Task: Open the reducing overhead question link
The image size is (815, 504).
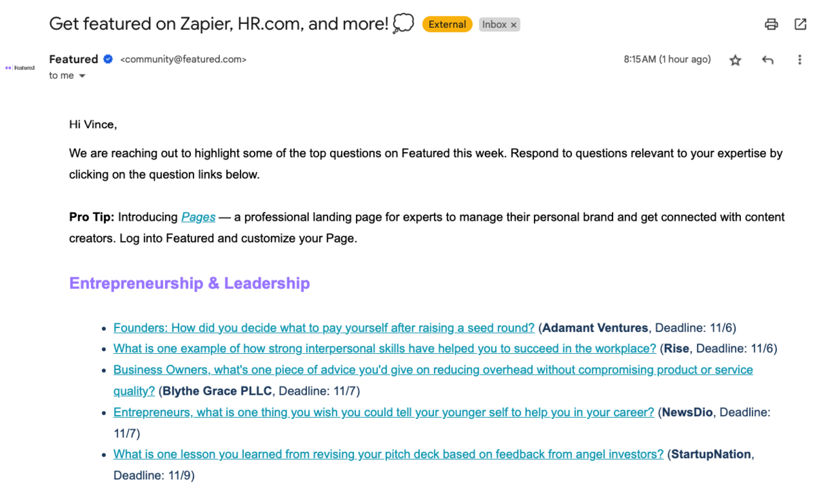Action: 433,370
